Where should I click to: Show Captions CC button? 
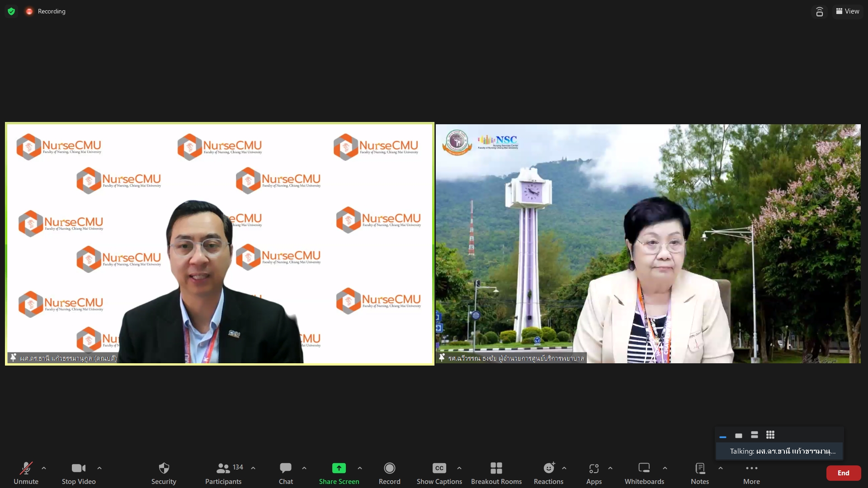[439, 473]
